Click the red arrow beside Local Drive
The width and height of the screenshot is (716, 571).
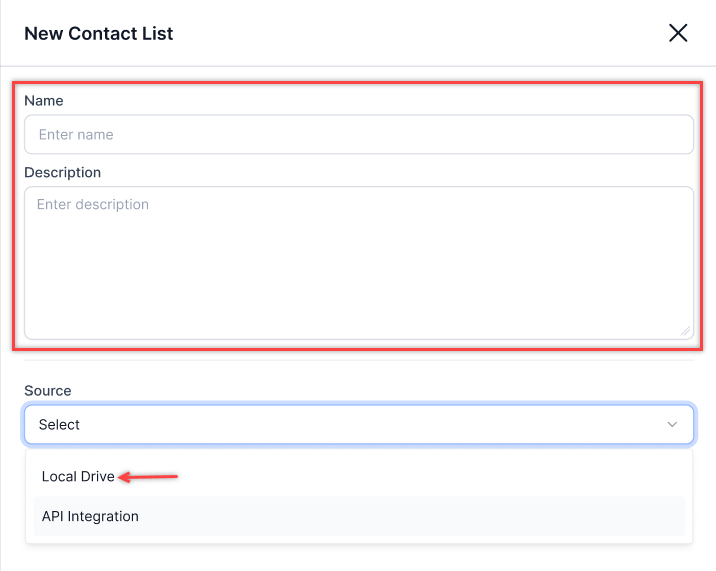[148, 477]
